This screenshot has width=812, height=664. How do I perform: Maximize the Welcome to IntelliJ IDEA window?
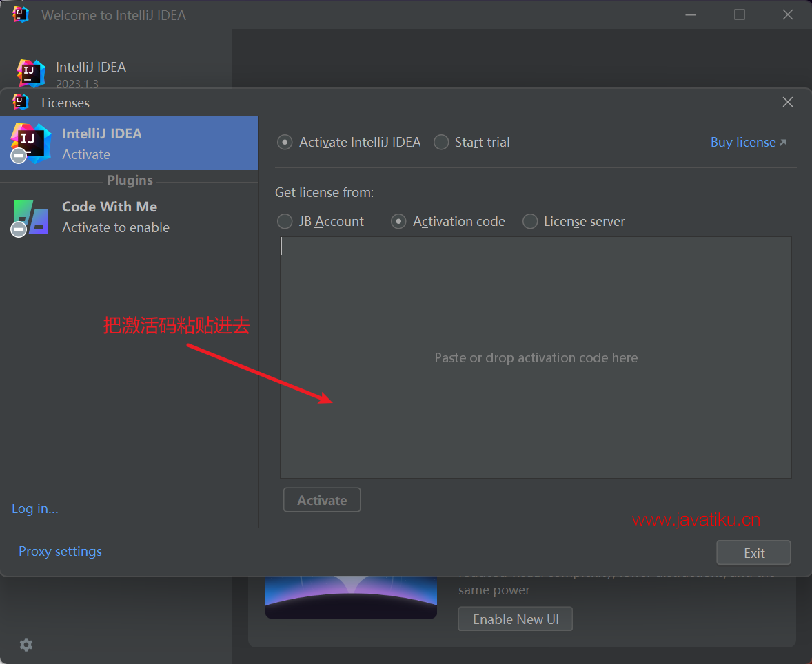click(740, 14)
